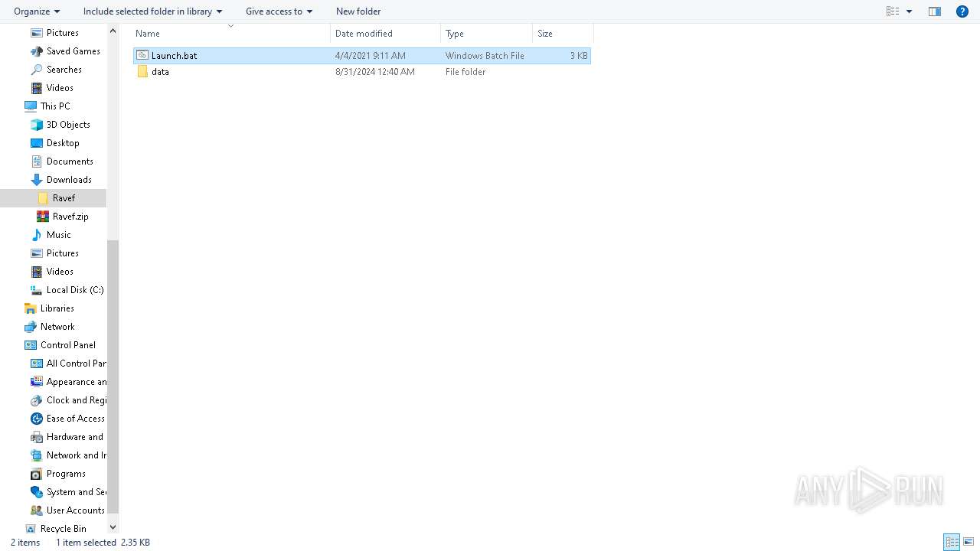The height and width of the screenshot is (551, 980).
Task: Click the change your view icon button
Action: tap(893, 11)
